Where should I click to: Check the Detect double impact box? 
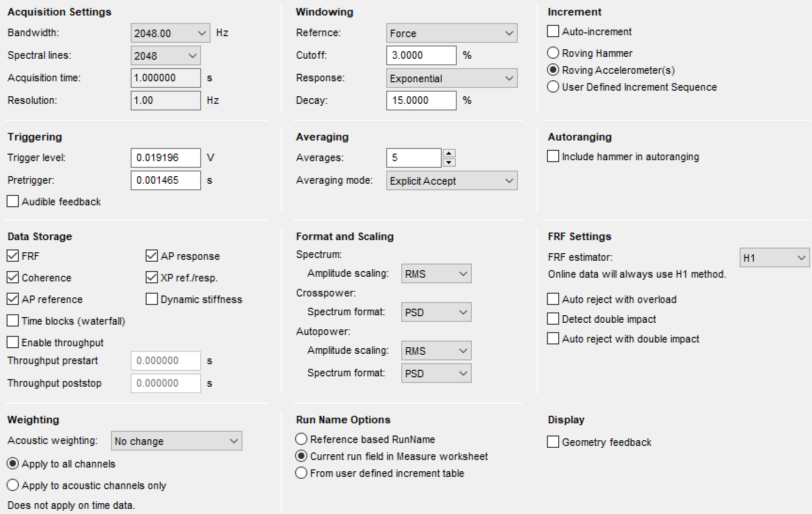[x=553, y=319]
